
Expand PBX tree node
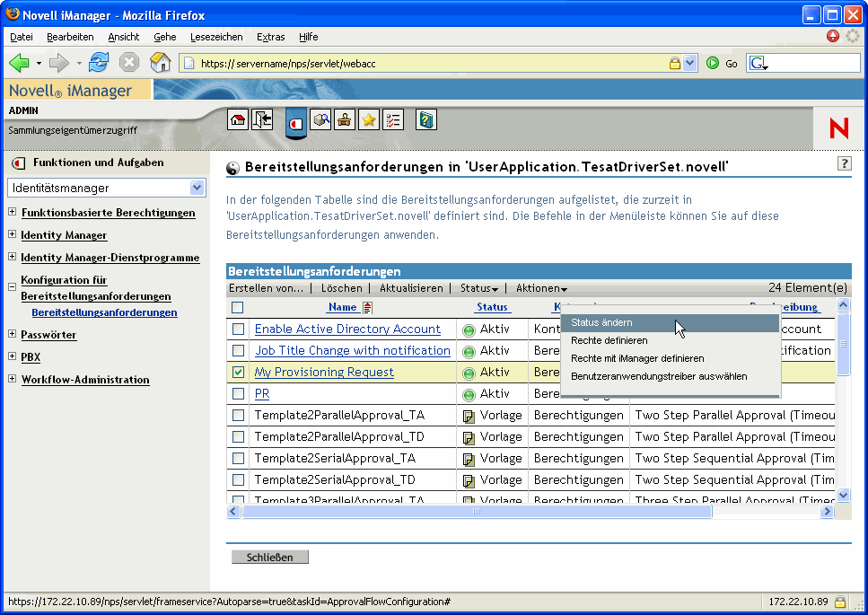13,356
